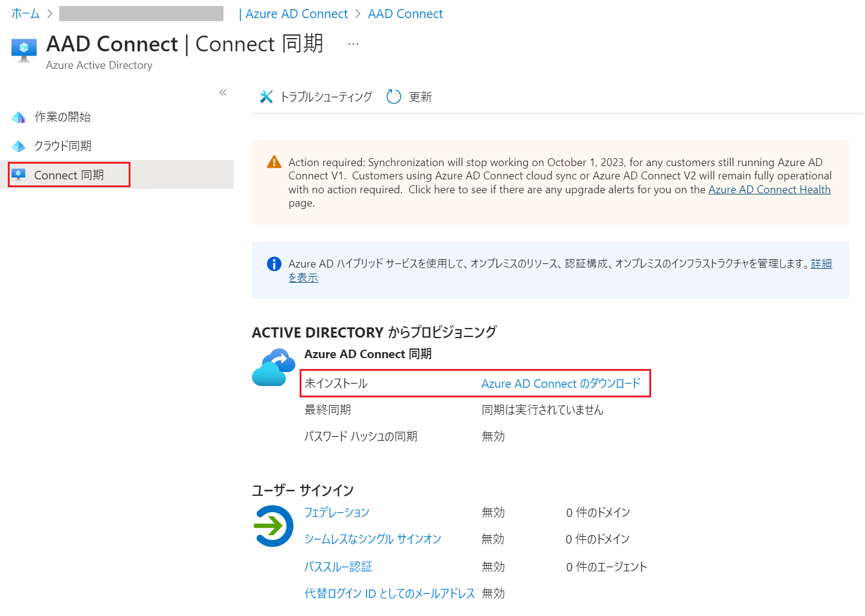Viewport: 865px width, 616px height.
Task: Visit the Azure AD Connect Health page link
Action: coord(769,189)
